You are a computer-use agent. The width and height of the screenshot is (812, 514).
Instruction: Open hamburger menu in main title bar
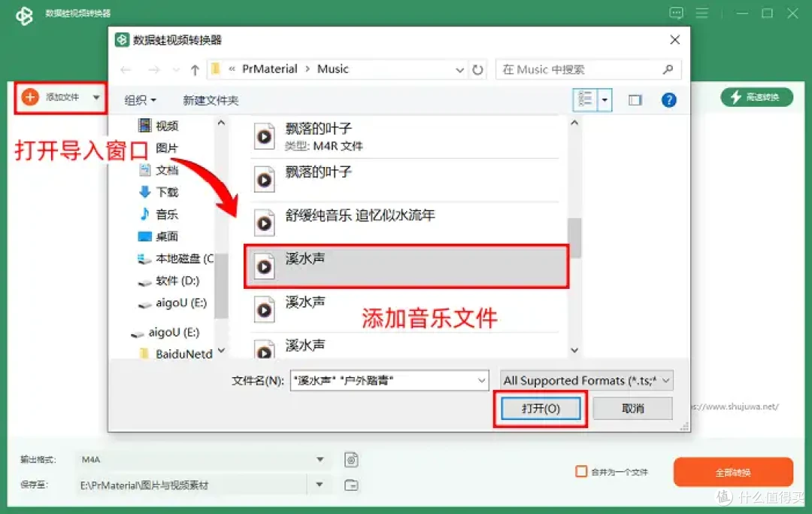click(x=701, y=13)
